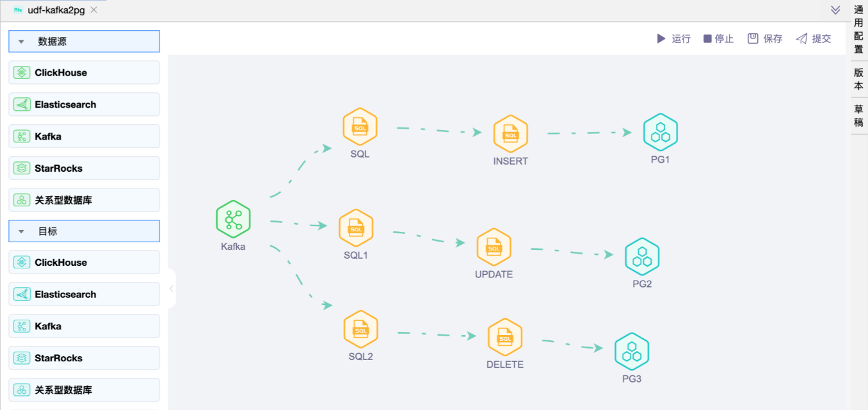This screenshot has height=410, width=868.
Task: Select the Kafka source node on canvas
Action: click(x=233, y=220)
